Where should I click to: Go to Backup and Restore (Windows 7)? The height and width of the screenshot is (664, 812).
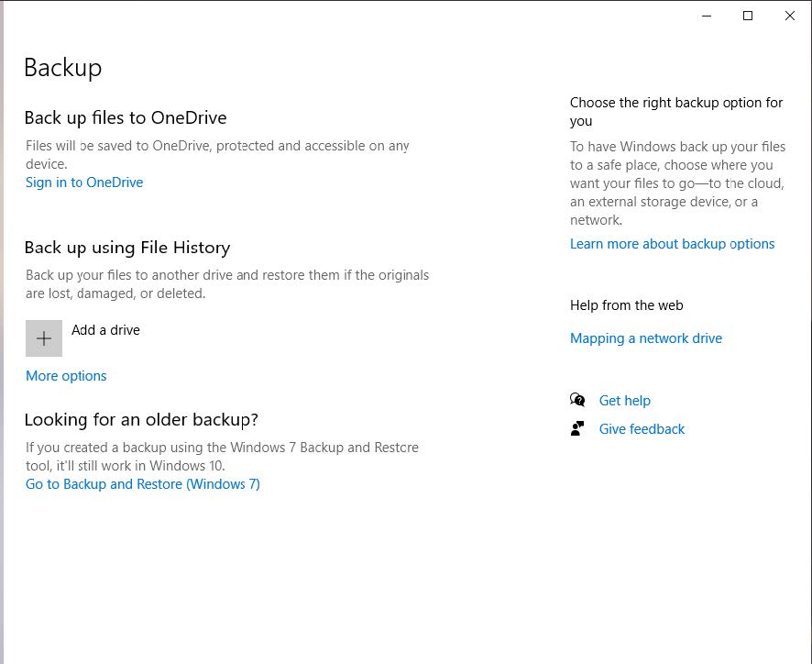coord(143,484)
